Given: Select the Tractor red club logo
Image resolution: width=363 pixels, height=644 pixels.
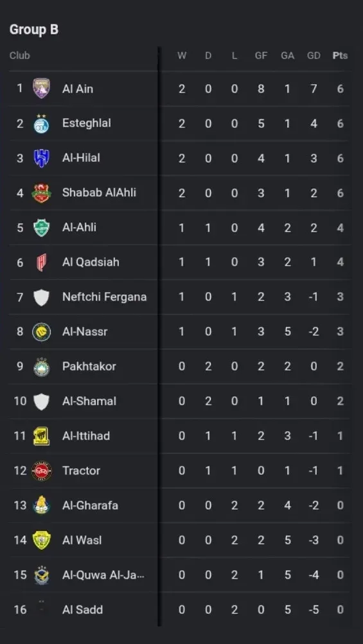Looking at the screenshot, I should coord(42,471).
